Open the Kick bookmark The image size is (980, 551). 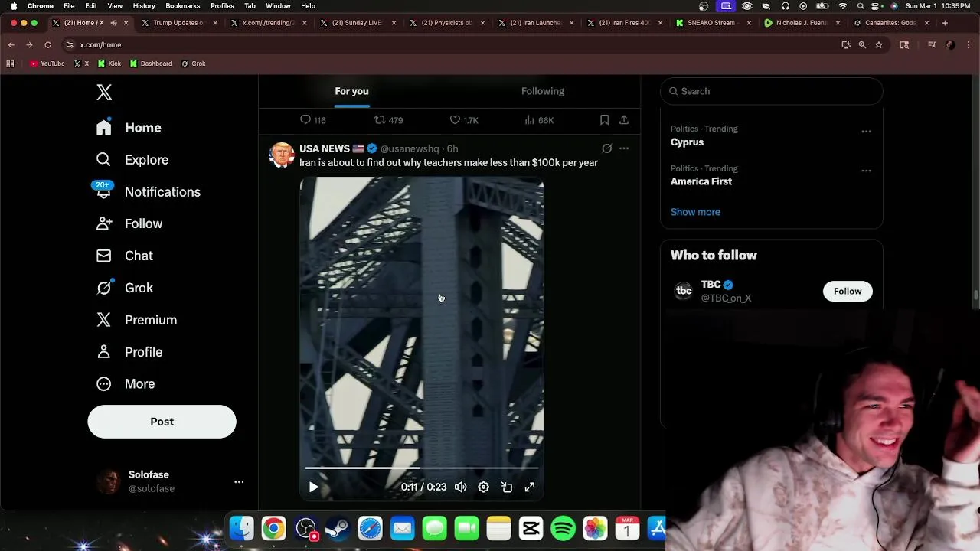tap(109, 64)
